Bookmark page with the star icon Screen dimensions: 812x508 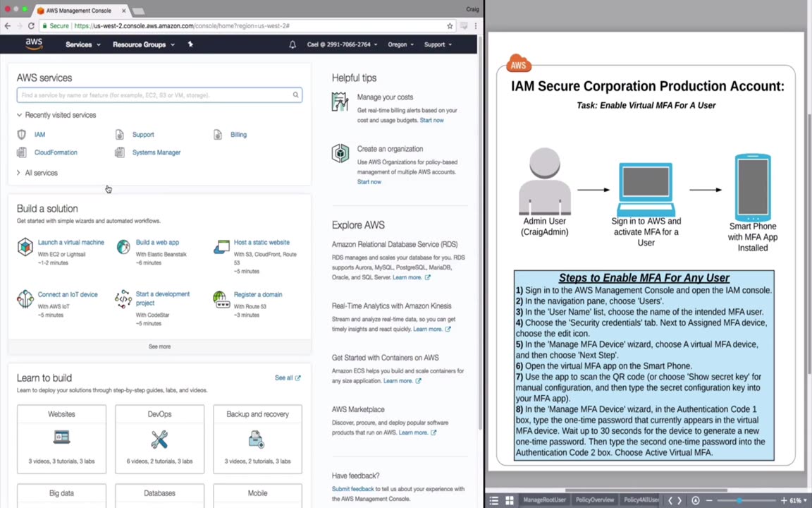click(x=450, y=26)
